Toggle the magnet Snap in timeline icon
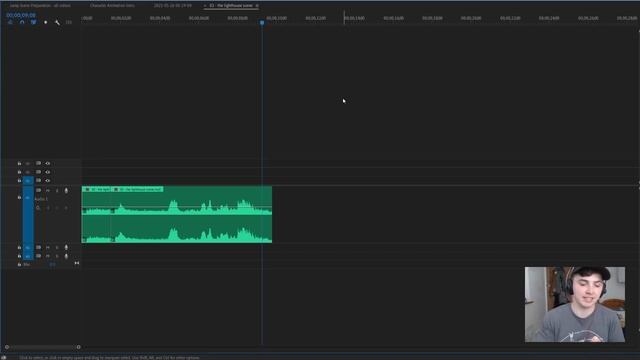 tap(22, 22)
